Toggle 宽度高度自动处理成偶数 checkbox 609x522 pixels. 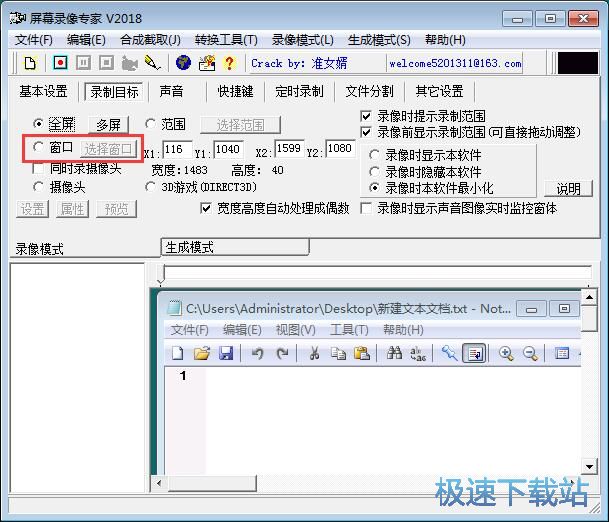(x=206, y=208)
